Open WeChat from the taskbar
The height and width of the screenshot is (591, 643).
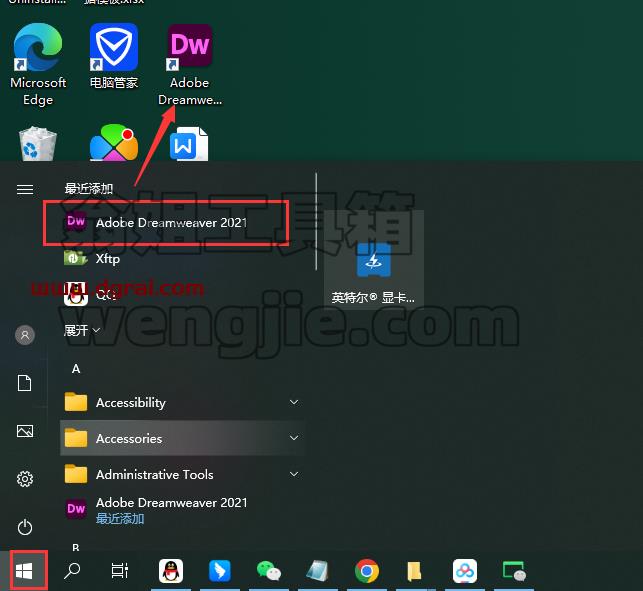(268, 571)
